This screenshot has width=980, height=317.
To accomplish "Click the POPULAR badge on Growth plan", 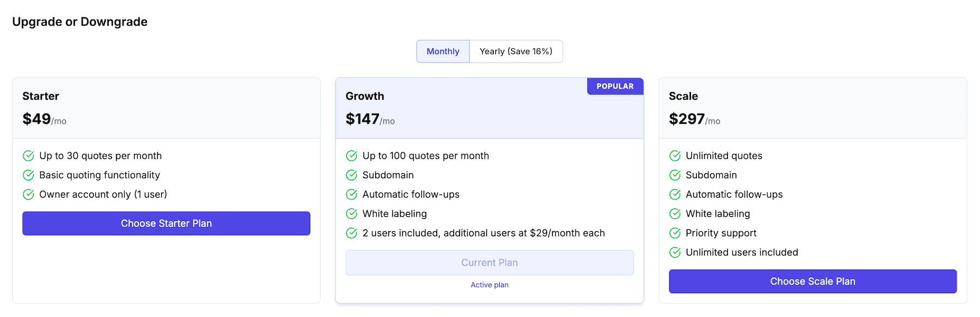I will point(615,86).
